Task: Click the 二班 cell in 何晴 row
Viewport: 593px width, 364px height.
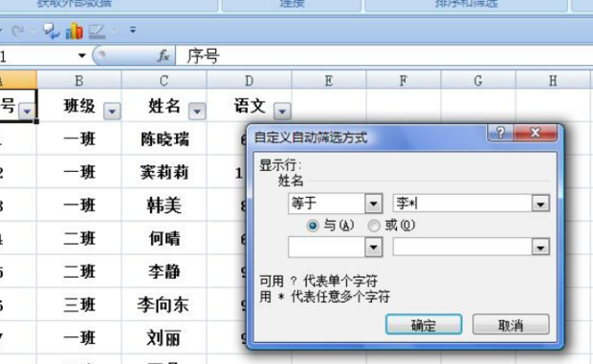Action: click(x=79, y=238)
